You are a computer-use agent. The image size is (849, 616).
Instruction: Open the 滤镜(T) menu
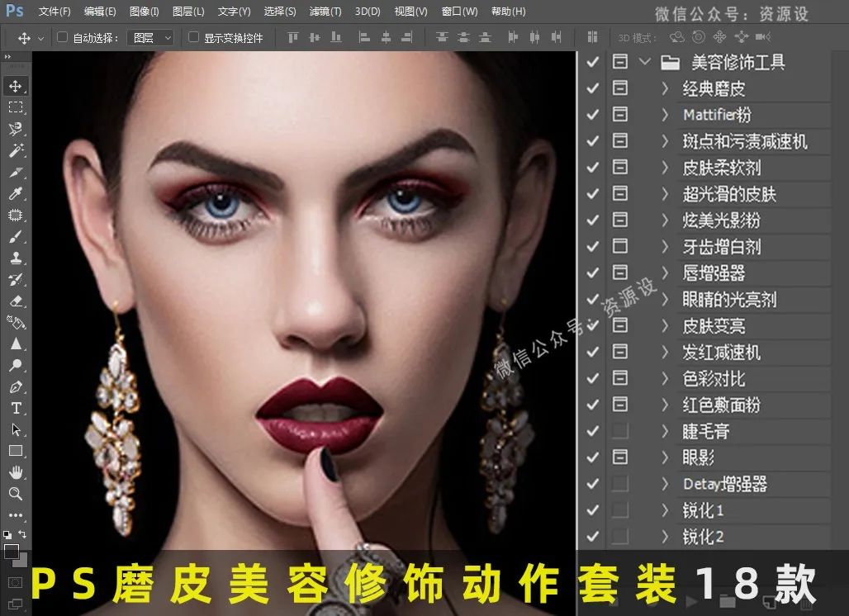click(325, 12)
